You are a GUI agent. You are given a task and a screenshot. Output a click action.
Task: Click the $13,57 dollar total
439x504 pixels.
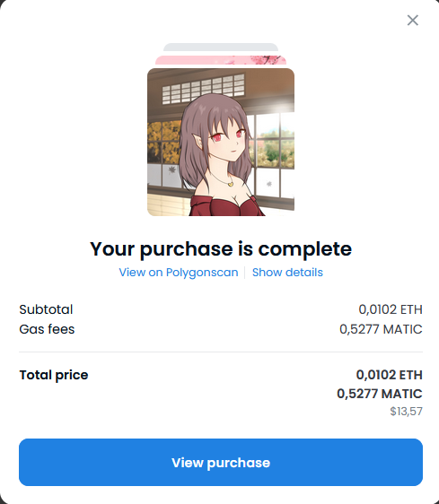(x=406, y=412)
